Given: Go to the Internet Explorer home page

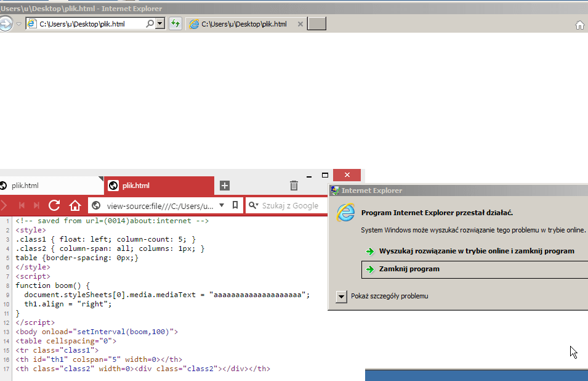Looking at the screenshot, I should [580, 25].
